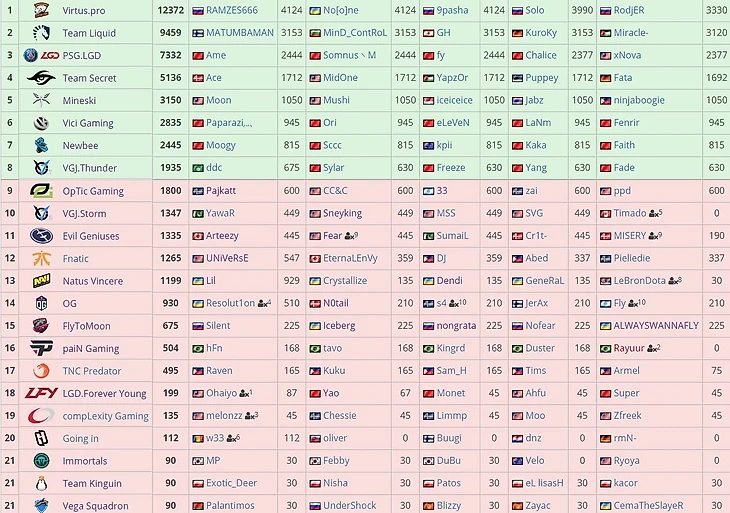Viewport: 730px width, 513px height.
Task: Open the Evil Geniuses team page
Action: 91,236
